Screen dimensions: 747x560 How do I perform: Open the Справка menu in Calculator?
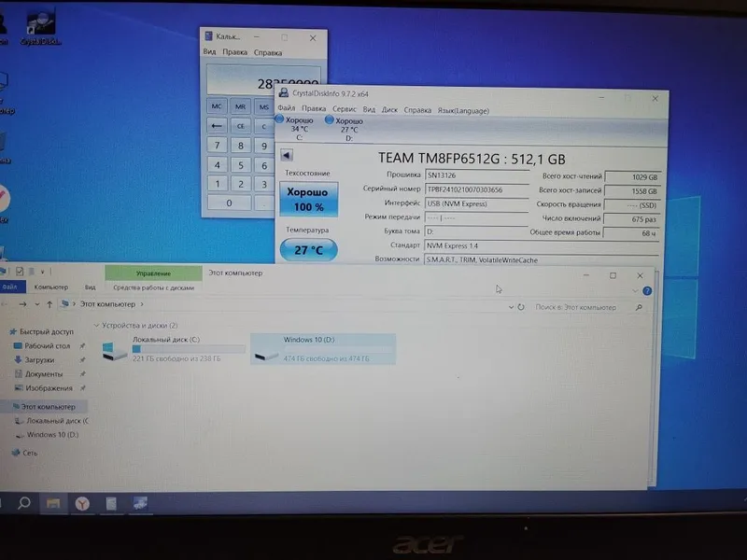[268, 53]
